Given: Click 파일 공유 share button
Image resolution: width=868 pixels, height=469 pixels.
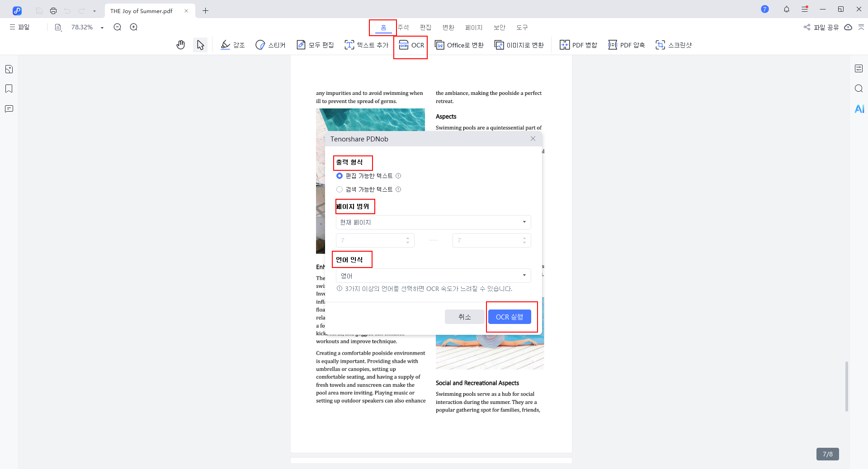Looking at the screenshot, I should click(x=821, y=28).
